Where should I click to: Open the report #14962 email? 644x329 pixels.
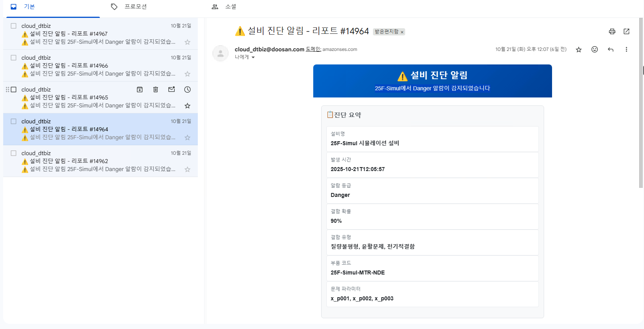click(x=100, y=161)
